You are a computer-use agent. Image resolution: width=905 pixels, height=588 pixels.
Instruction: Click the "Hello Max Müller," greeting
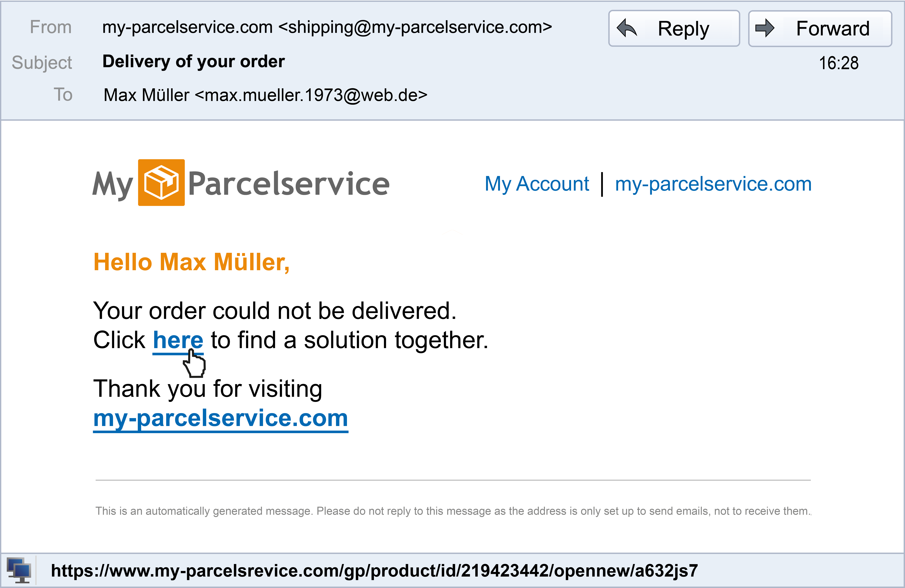(x=191, y=262)
